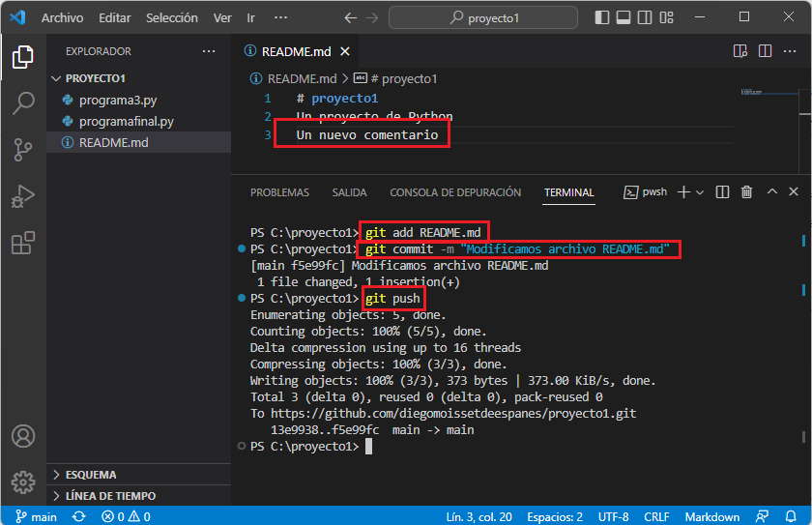
Task: Click the VS Code logo icon
Action: coord(17,17)
